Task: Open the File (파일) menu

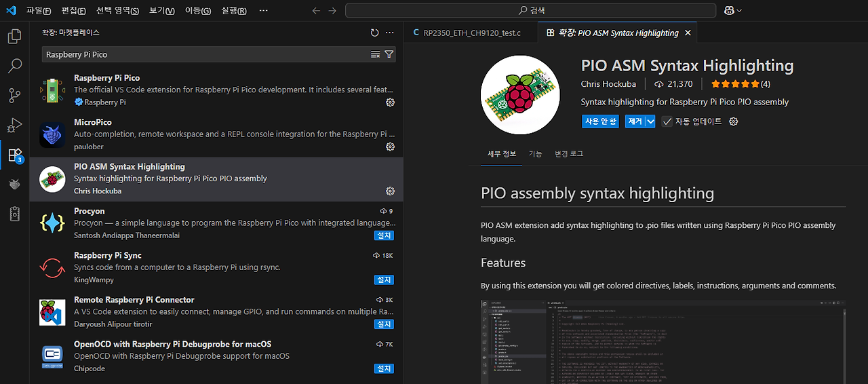Action: pyautogui.click(x=39, y=11)
